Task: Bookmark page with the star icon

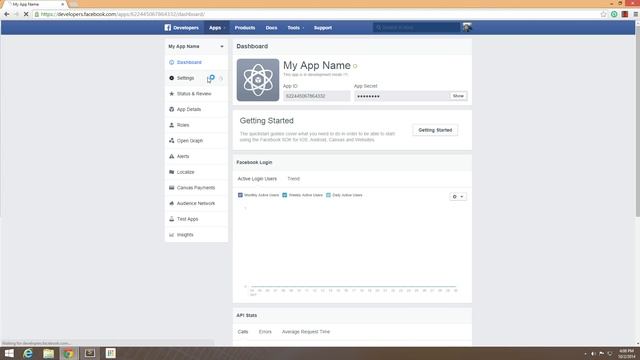Action: (604, 14)
